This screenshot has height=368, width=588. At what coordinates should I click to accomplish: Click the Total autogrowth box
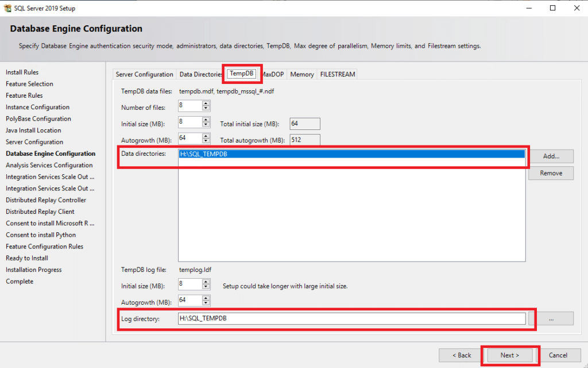coord(305,140)
